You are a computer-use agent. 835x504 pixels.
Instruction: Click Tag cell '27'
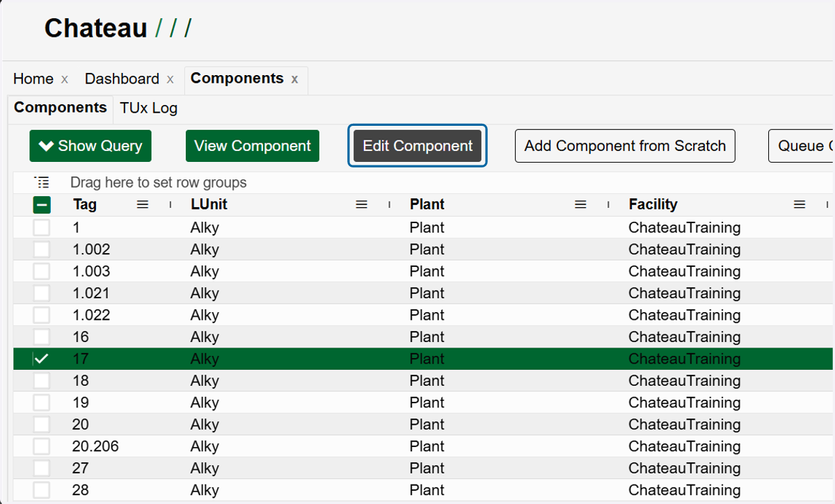tap(81, 469)
